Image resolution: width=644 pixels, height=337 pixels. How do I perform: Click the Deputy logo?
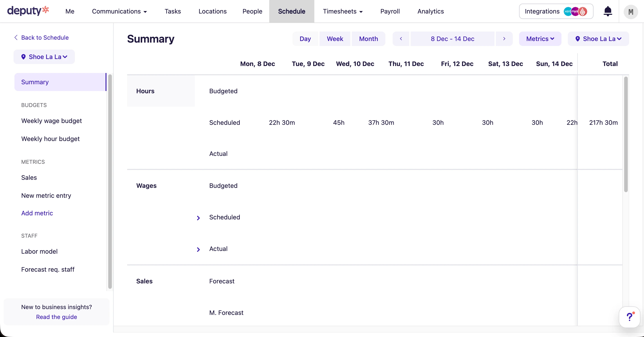click(x=28, y=11)
